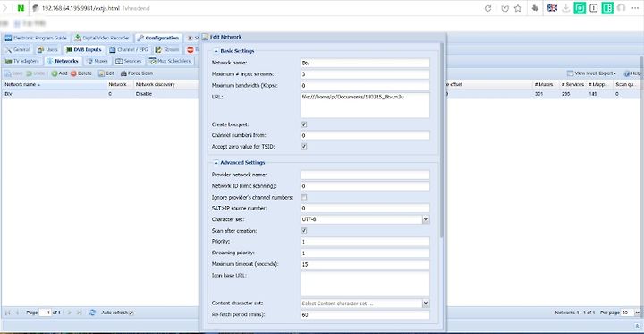Click the green screen capture icon

click(580, 8)
